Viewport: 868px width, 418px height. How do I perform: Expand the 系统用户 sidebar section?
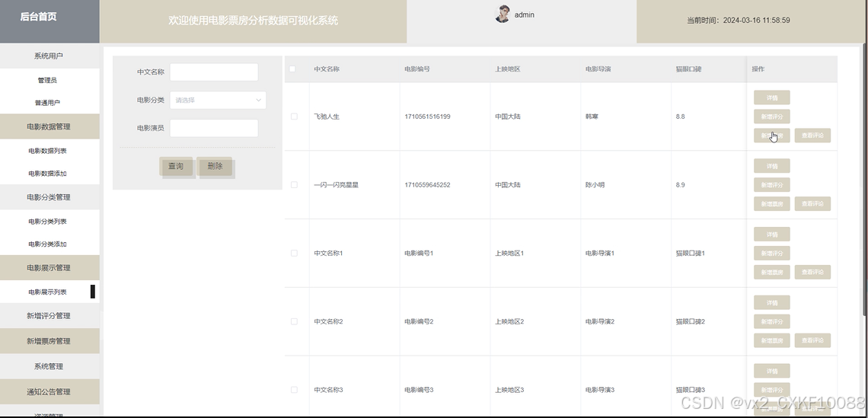tap(49, 56)
